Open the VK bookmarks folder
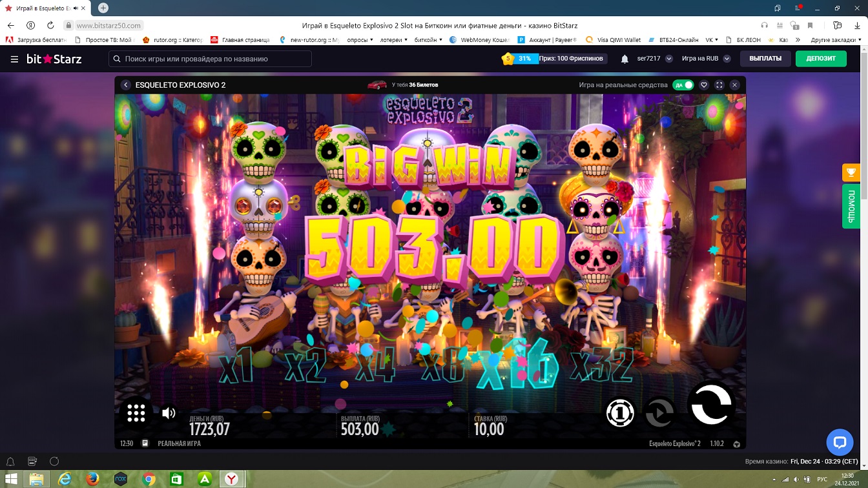 coord(712,40)
